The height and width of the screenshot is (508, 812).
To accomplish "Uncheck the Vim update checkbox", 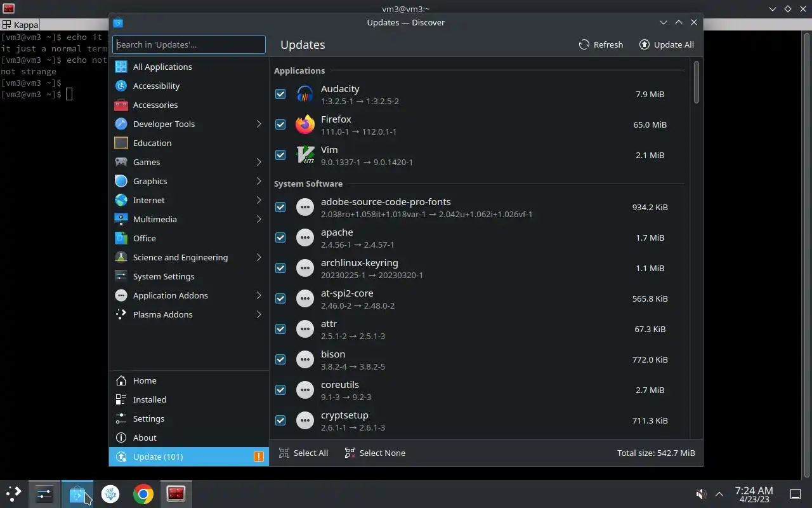I will click(x=280, y=155).
